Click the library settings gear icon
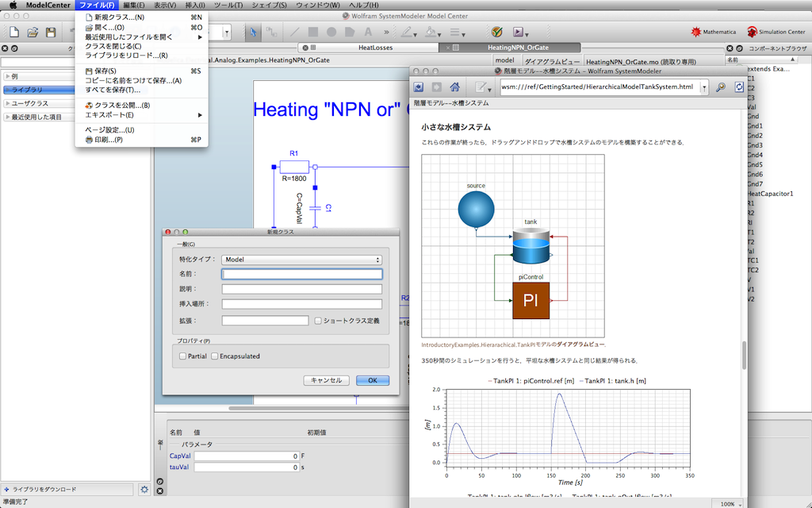The height and width of the screenshot is (508, 812). [144, 489]
